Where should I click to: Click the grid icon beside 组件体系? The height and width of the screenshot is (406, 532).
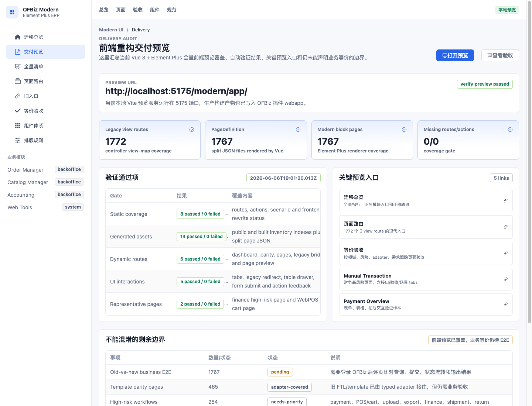pyautogui.click(x=18, y=125)
